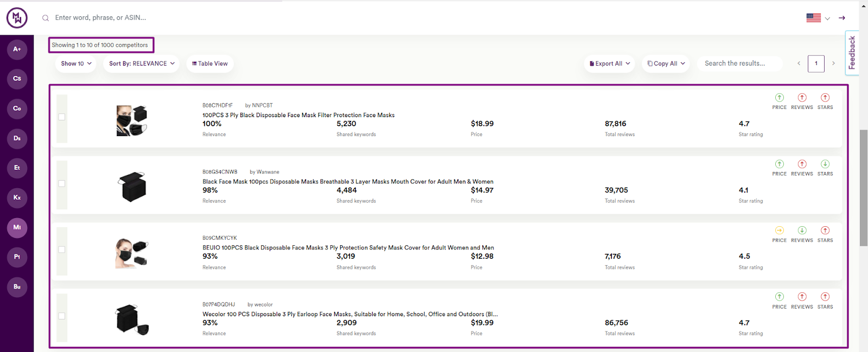The width and height of the screenshot is (868, 352).
Task: Select the Mi sidebar tool
Action: (17, 227)
